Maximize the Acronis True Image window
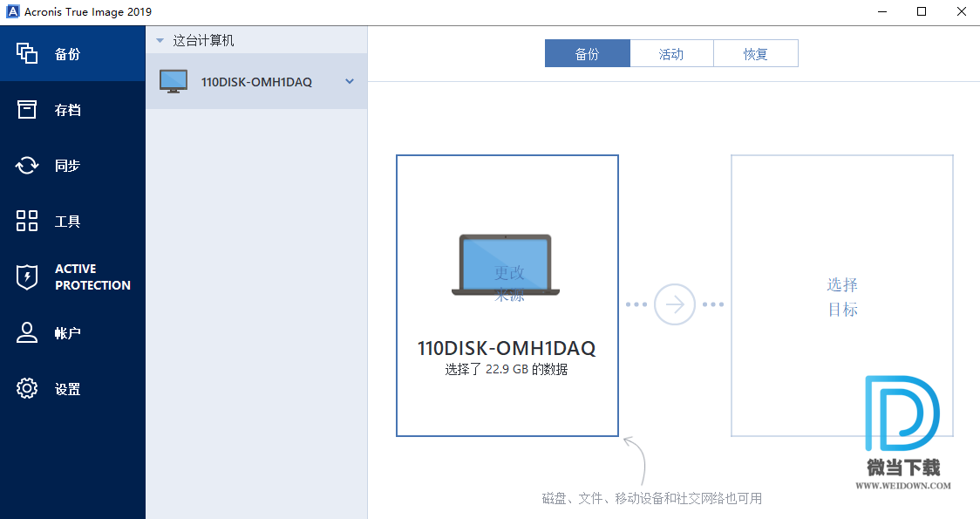This screenshot has width=980, height=519. click(922, 11)
